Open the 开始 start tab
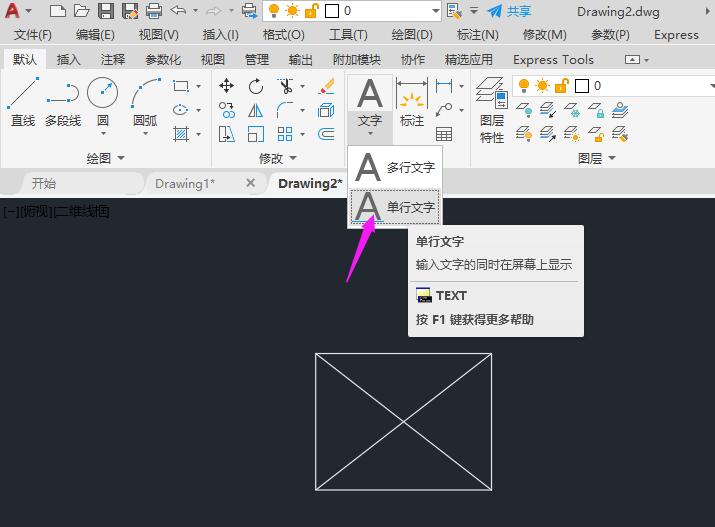The image size is (715, 527). [44, 184]
